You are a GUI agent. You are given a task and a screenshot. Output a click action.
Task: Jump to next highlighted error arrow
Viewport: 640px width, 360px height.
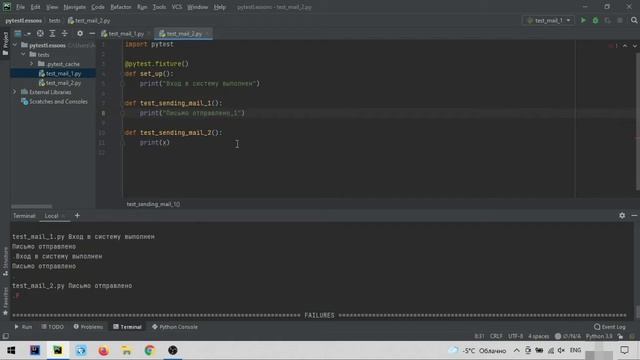coord(634,46)
